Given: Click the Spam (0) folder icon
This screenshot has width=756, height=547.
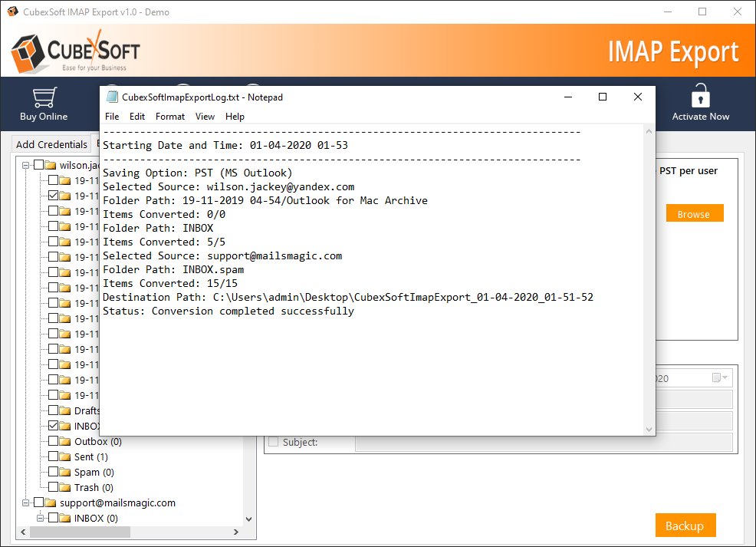Looking at the screenshot, I should pos(65,473).
